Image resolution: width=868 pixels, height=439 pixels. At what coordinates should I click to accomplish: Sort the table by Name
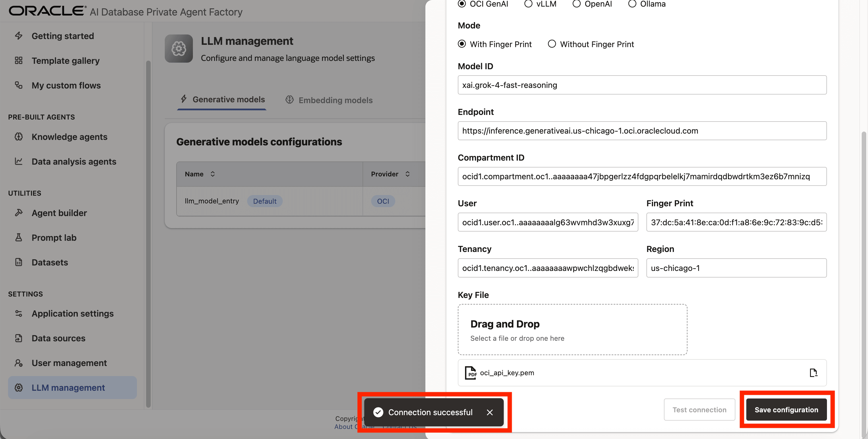click(x=213, y=174)
